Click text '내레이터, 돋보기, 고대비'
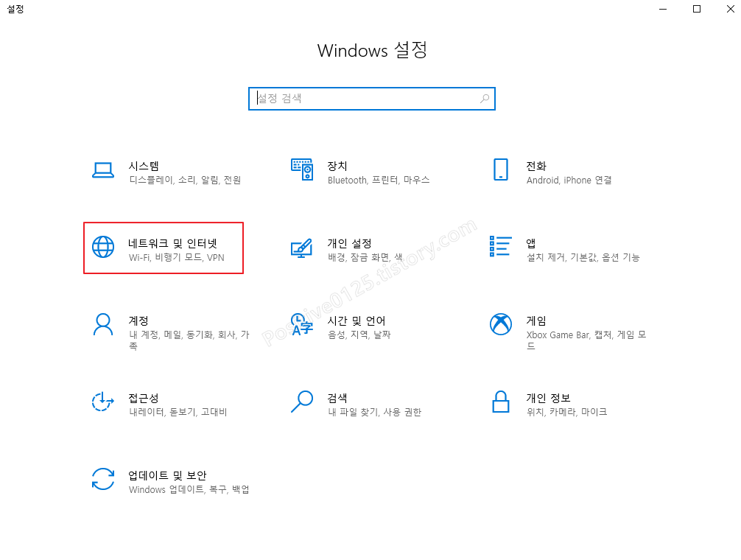The image size is (741, 560). click(178, 412)
